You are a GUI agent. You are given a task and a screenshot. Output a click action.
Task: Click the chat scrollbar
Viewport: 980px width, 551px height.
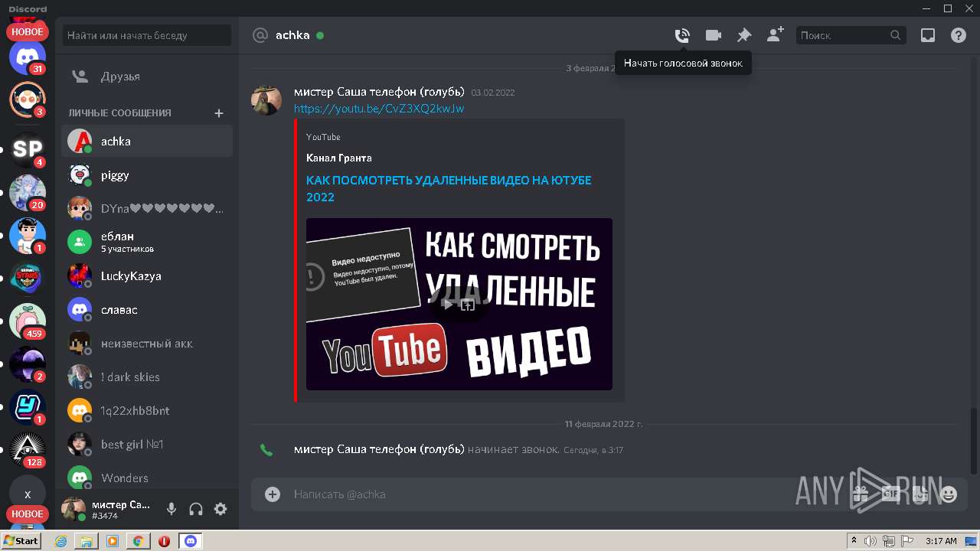[974, 440]
